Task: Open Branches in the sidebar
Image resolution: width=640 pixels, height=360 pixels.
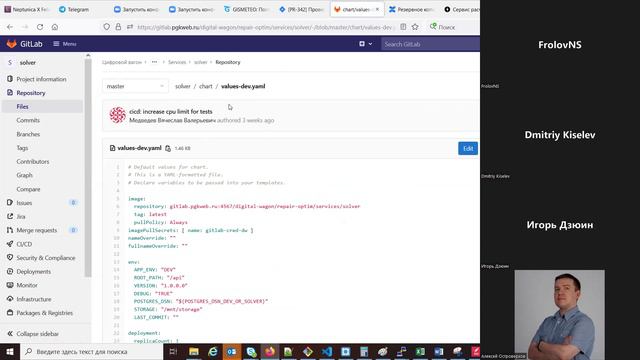Action: point(28,134)
